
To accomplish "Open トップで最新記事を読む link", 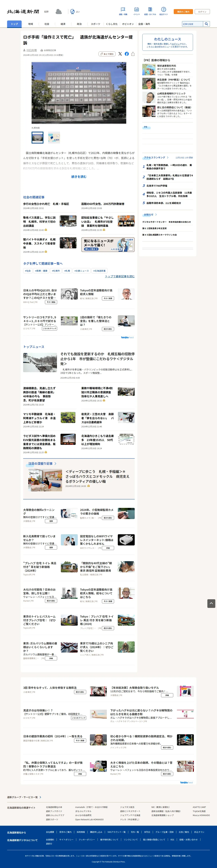I will tap(120, 276).
